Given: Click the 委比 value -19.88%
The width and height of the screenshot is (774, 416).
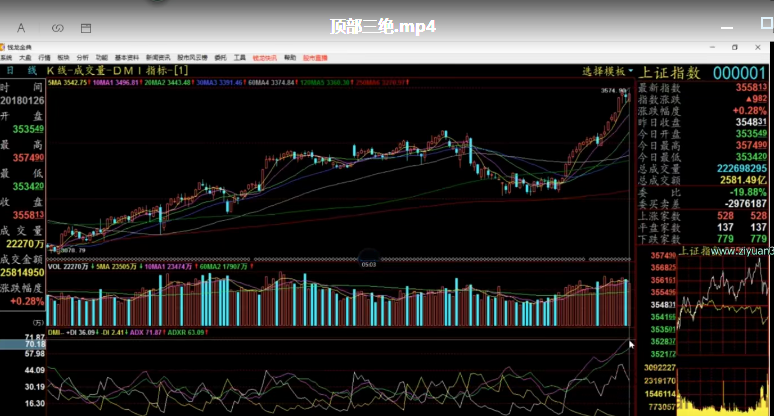Looking at the screenshot, I should point(749,192).
